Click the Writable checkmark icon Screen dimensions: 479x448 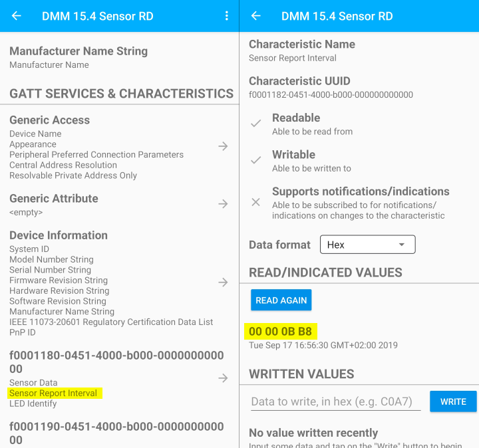coord(255,161)
